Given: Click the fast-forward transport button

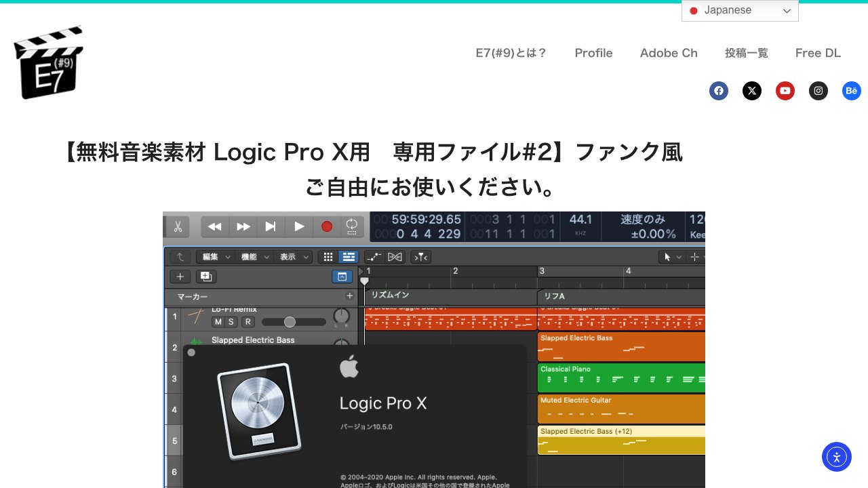Looking at the screenshot, I should (x=243, y=226).
